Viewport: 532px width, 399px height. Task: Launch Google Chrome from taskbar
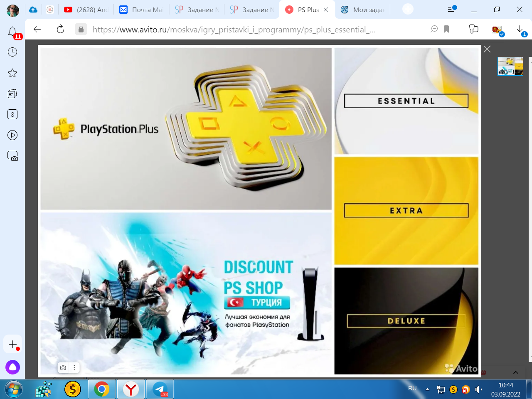tap(101, 389)
